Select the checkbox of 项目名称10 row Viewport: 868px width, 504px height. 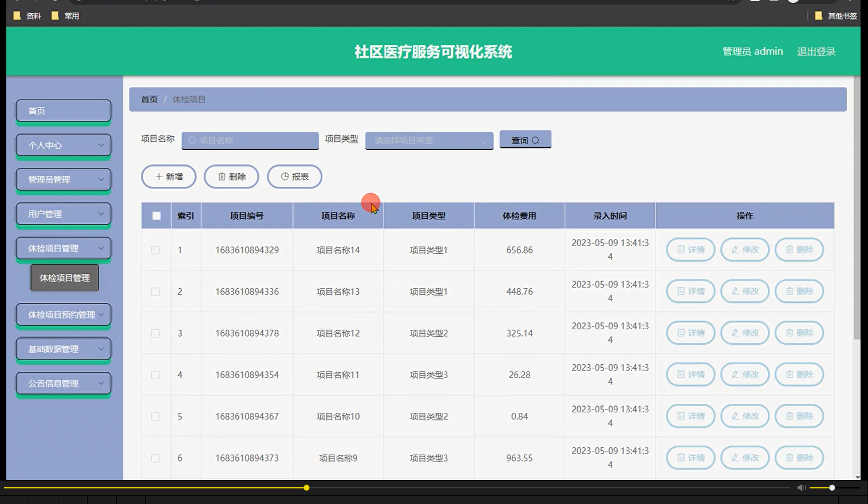(156, 416)
